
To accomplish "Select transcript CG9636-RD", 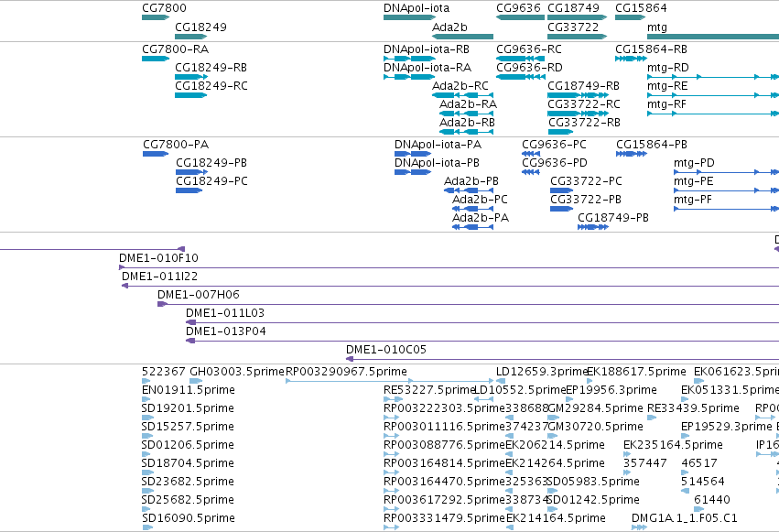I will click(529, 68).
